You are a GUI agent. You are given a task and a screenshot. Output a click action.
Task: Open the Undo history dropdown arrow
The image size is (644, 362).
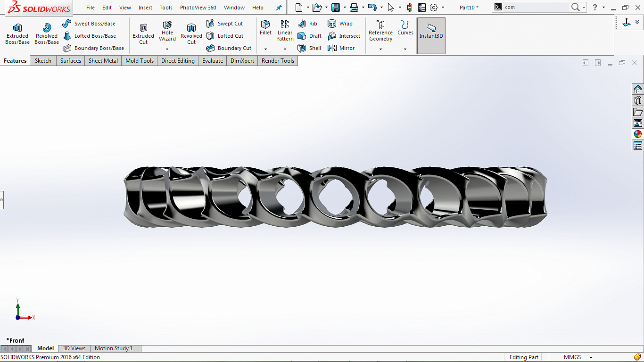coord(381,8)
